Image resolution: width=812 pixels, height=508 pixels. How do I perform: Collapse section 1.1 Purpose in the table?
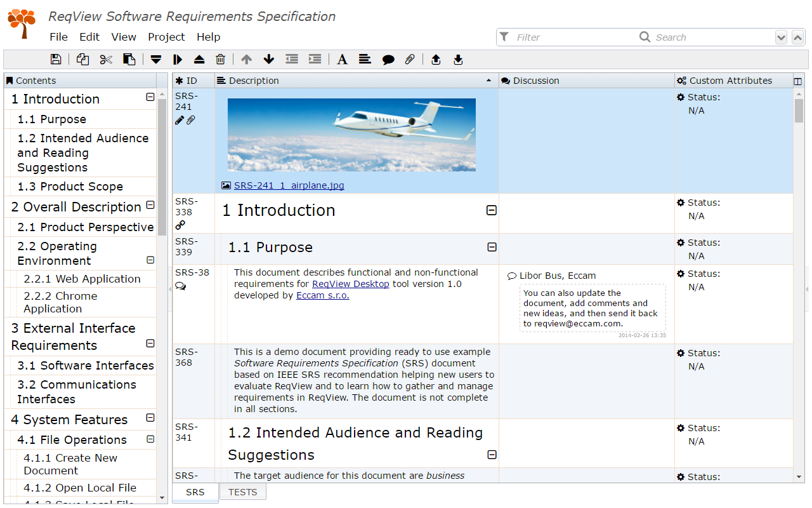(492, 248)
